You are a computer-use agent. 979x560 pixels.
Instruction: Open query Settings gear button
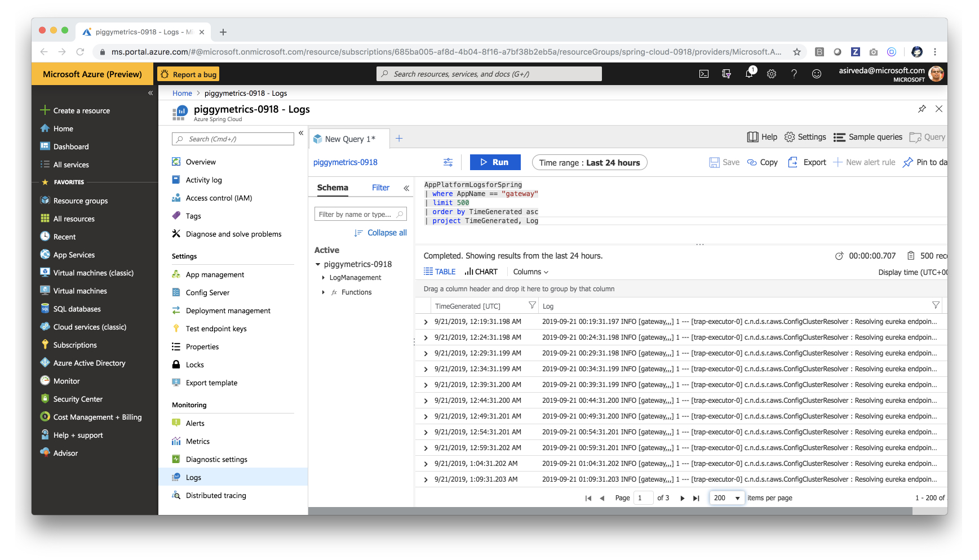point(805,137)
